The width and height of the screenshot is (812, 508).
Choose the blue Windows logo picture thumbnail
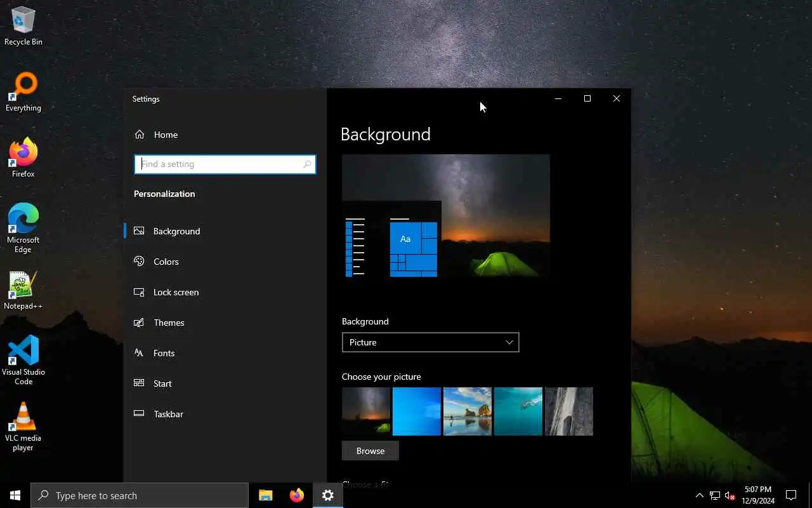click(x=417, y=411)
